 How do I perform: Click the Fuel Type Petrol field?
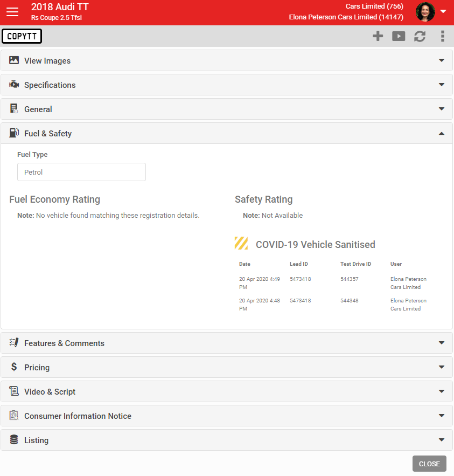(81, 172)
